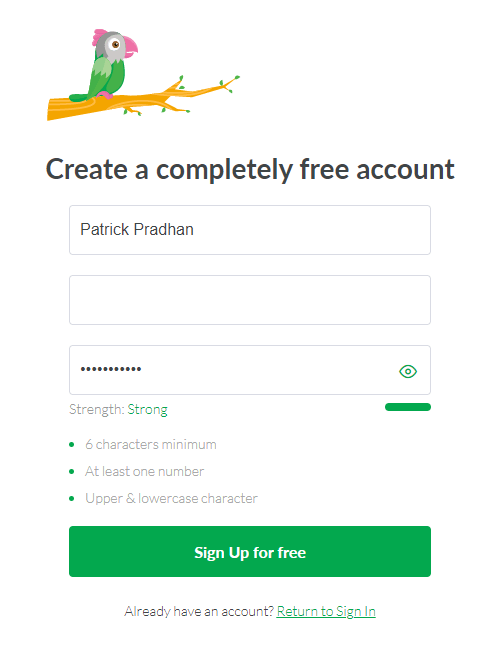500x660 pixels.
Task: Show password with the eye icon
Action: (x=408, y=371)
